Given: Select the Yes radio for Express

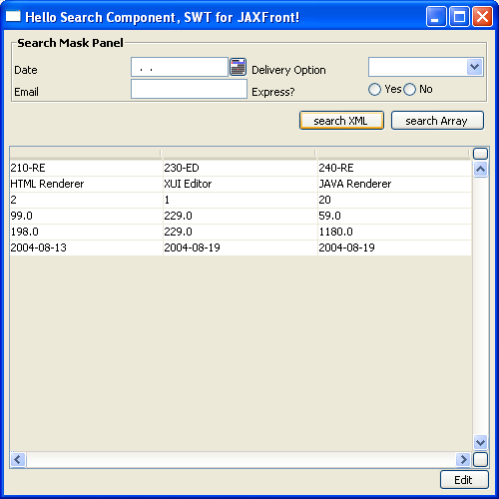Looking at the screenshot, I should pos(374,89).
